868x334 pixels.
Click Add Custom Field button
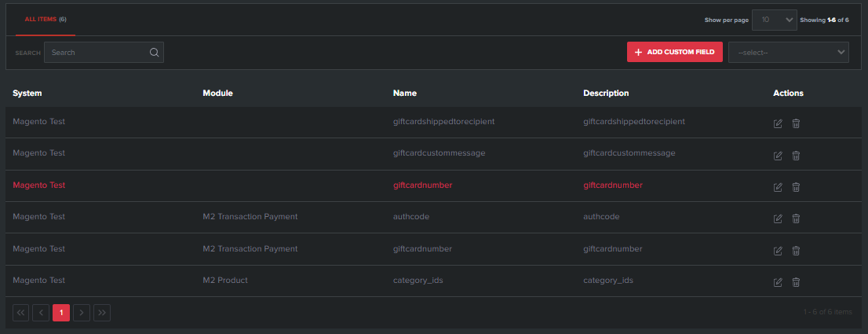pyautogui.click(x=675, y=52)
